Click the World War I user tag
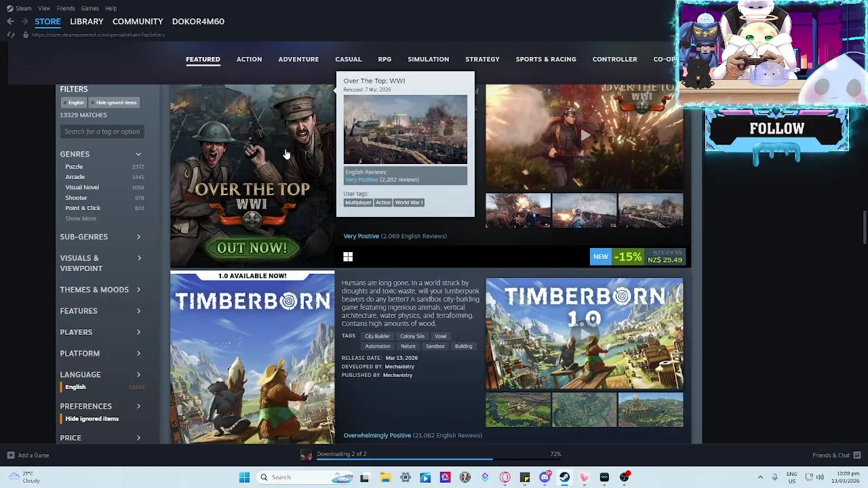868x488 pixels. (409, 203)
